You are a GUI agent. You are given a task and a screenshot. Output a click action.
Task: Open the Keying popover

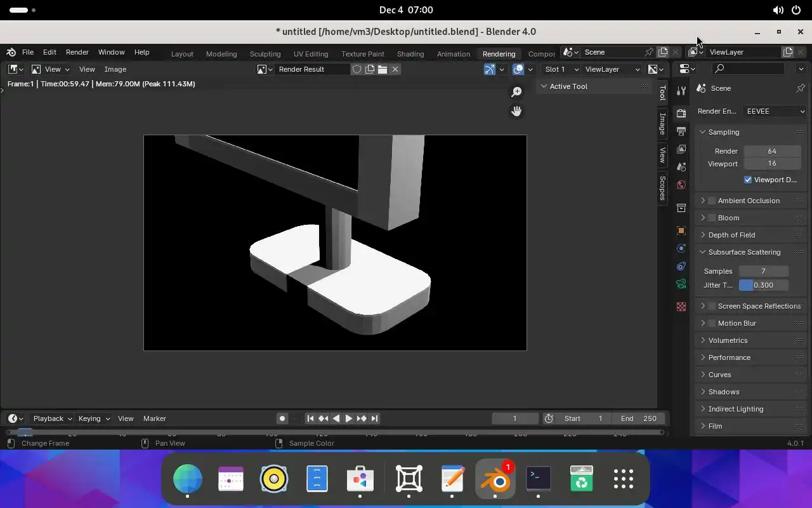[x=94, y=418]
